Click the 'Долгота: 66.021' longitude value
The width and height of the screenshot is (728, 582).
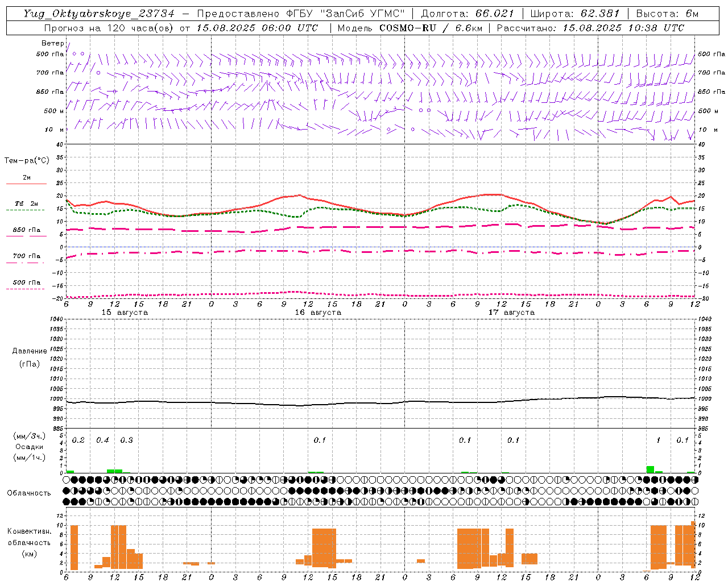(468, 14)
